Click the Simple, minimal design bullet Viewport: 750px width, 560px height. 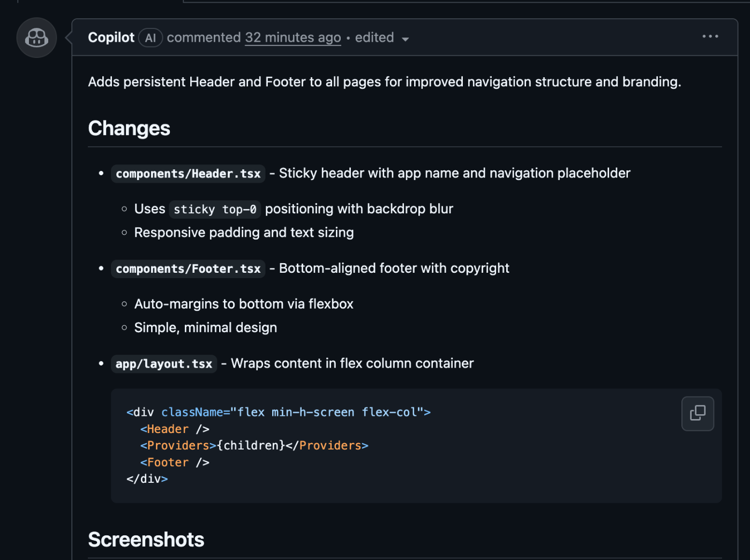pyautogui.click(x=206, y=328)
